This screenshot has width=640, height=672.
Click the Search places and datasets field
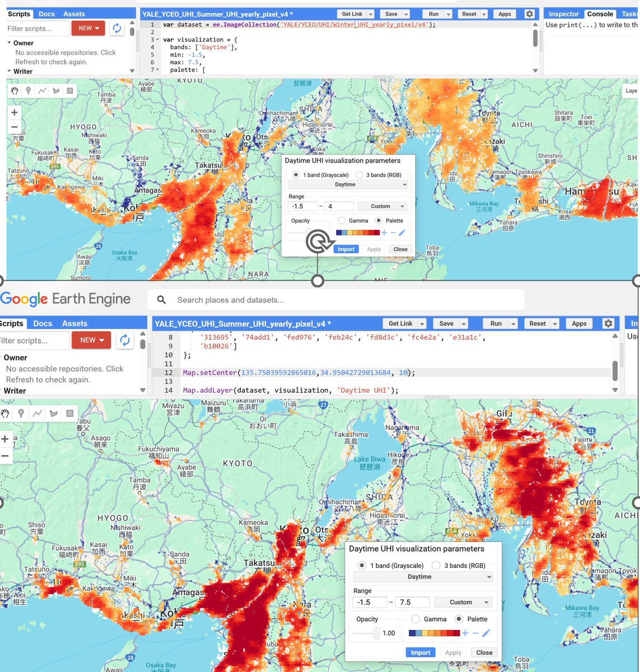(x=336, y=300)
